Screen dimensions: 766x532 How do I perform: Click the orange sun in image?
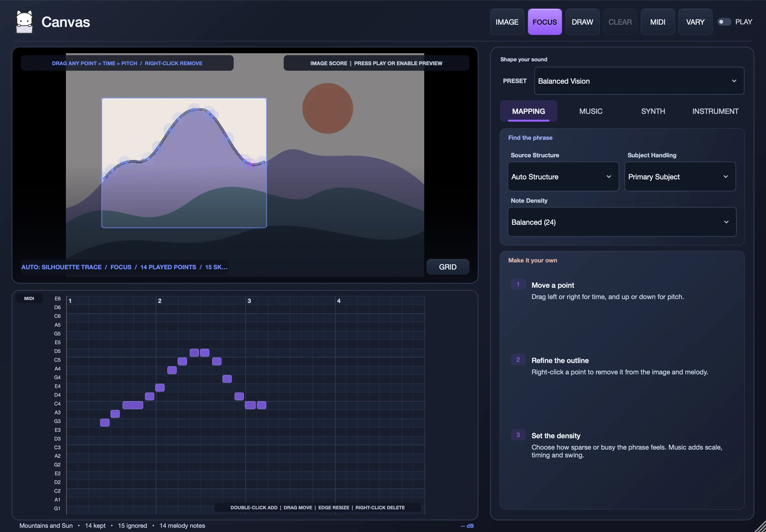coord(327,108)
